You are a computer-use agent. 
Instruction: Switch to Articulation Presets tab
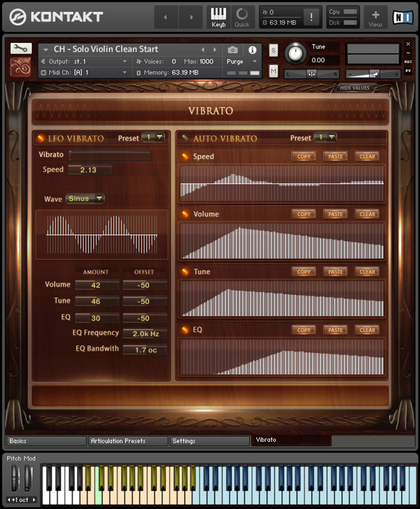click(128, 441)
